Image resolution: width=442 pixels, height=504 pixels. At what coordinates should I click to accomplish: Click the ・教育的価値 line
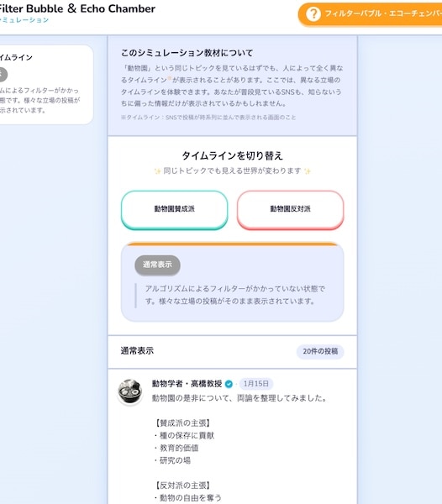176,448
